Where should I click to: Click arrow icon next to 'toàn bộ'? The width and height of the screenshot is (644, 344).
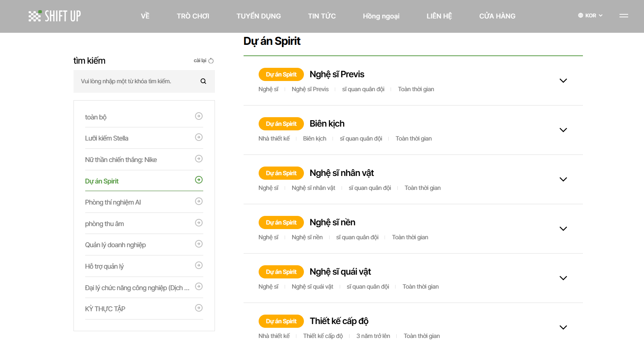point(199,116)
